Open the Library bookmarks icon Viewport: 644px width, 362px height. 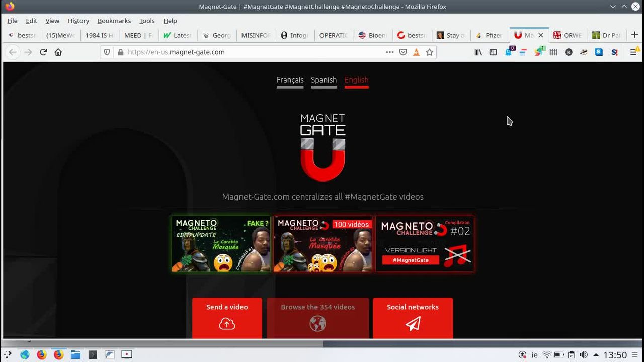[478, 52]
